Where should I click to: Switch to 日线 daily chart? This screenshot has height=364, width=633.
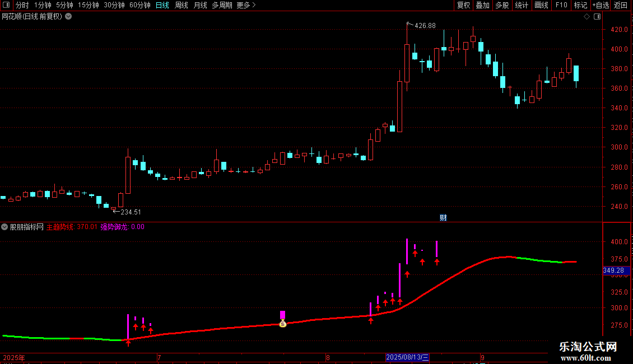coord(162,5)
